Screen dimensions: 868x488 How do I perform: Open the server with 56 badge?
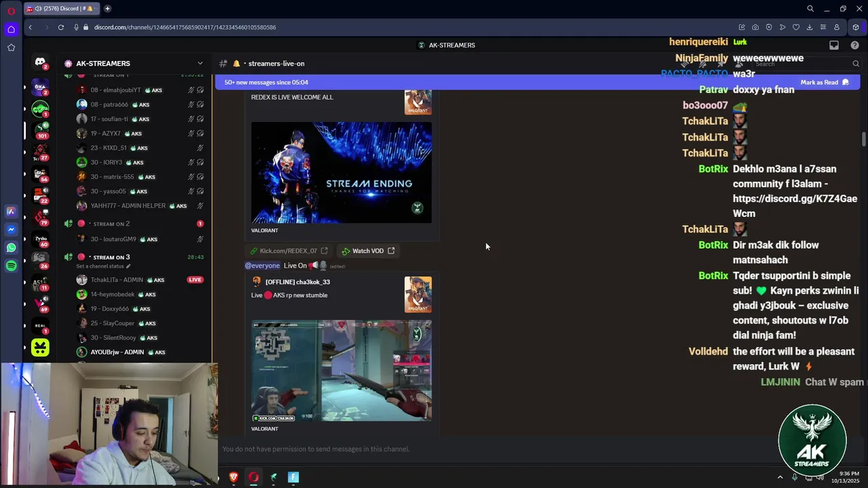click(40, 174)
